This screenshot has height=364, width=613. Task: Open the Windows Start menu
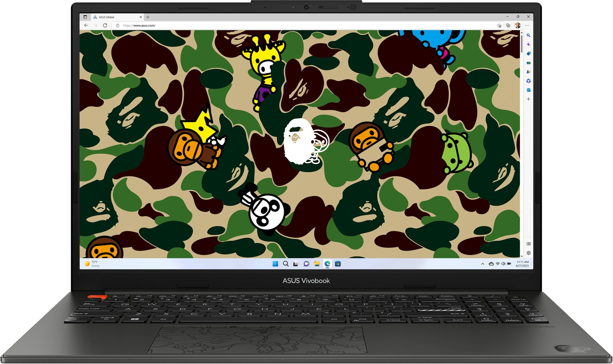click(x=275, y=264)
